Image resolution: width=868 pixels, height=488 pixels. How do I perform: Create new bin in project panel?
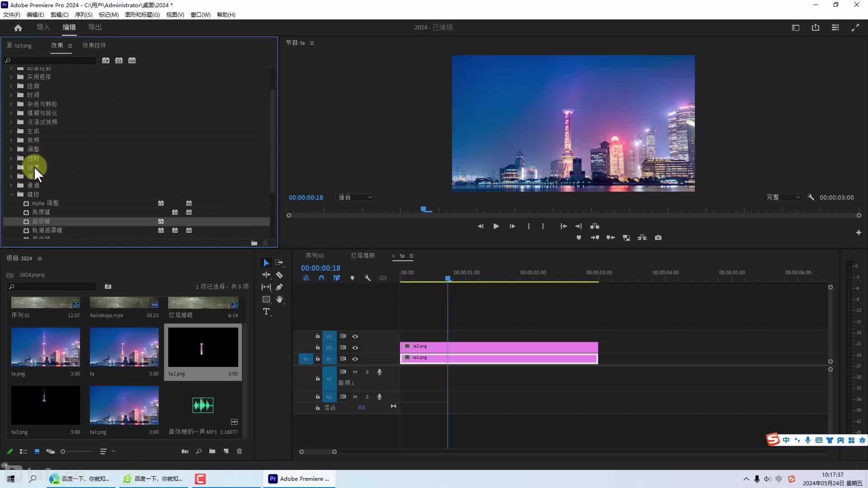(212, 451)
